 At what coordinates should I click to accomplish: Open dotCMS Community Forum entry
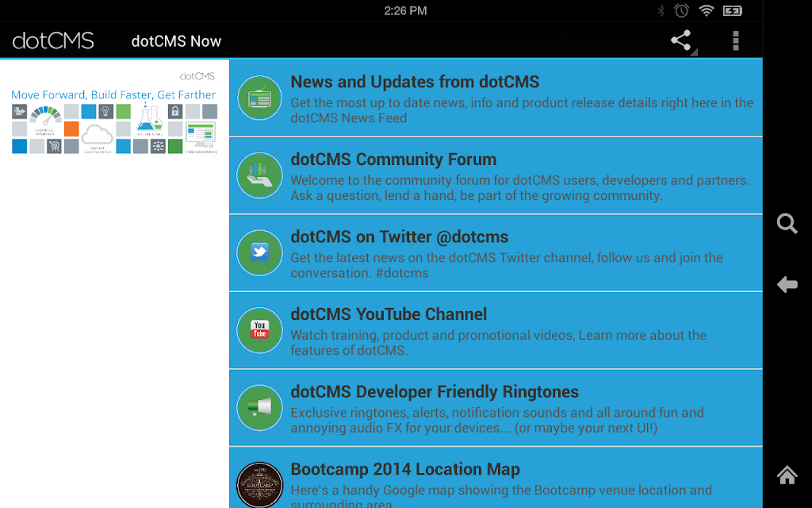tap(496, 175)
